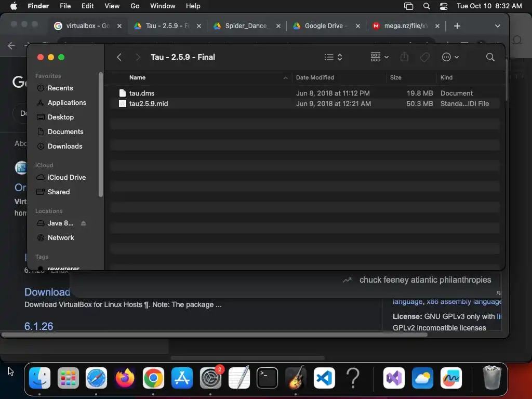Open Shared in the Finder sidebar

[x=58, y=192]
